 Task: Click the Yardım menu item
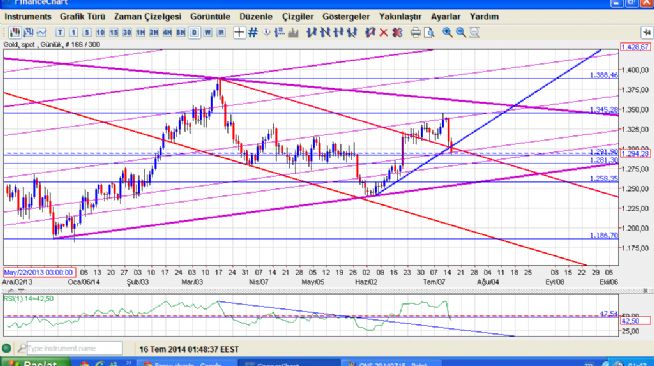tap(484, 17)
